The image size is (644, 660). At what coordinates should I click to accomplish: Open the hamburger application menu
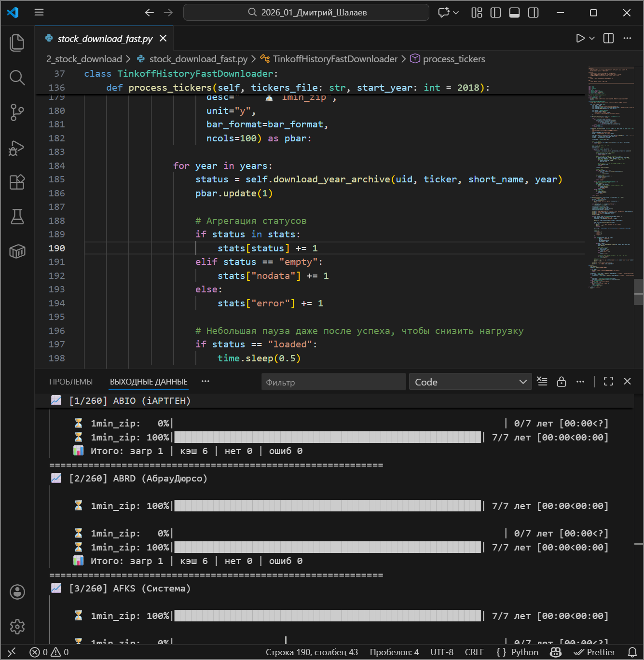pyautogui.click(x=39, y=13)
